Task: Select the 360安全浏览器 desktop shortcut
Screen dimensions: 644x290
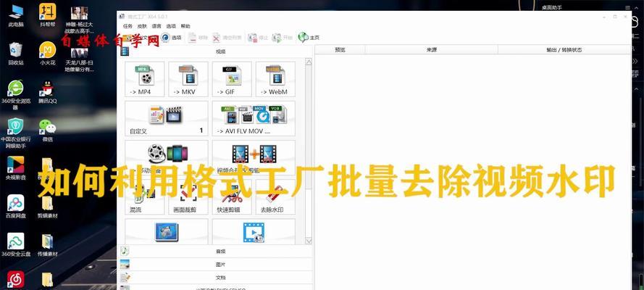Action: tap(16, 95)
